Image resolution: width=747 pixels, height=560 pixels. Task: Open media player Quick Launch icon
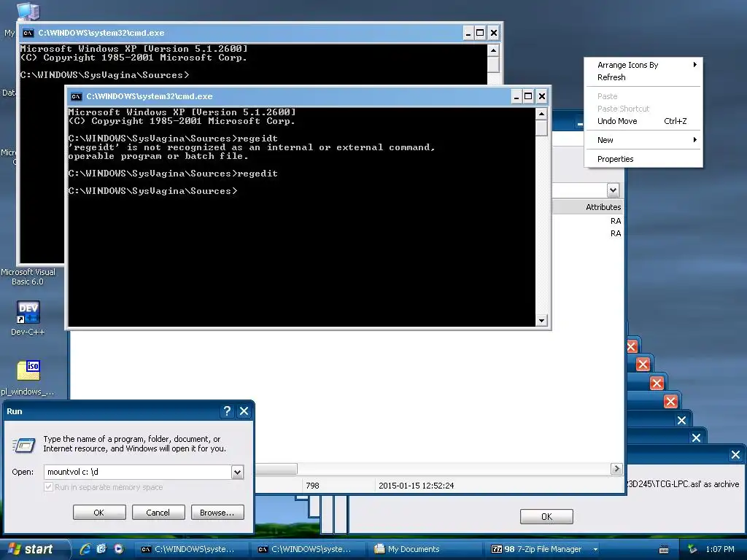[118, 549]
